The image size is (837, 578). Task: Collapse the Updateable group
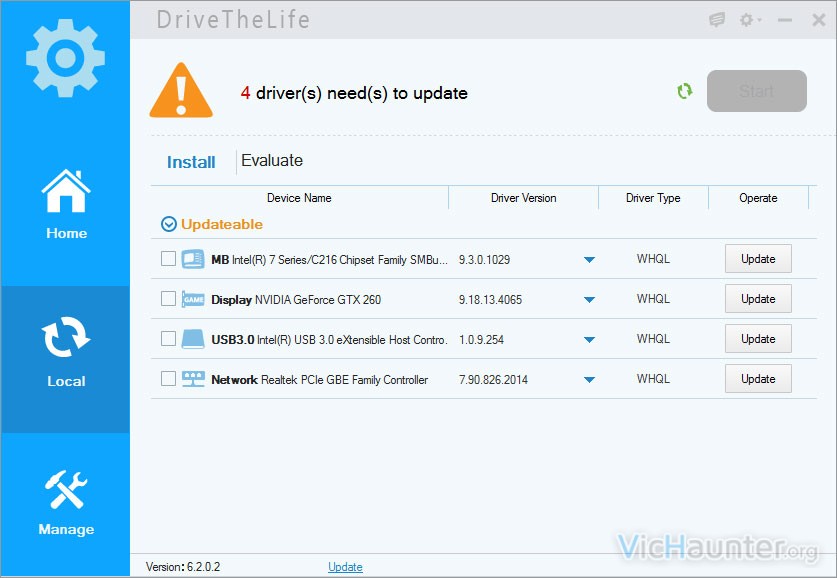169,224
